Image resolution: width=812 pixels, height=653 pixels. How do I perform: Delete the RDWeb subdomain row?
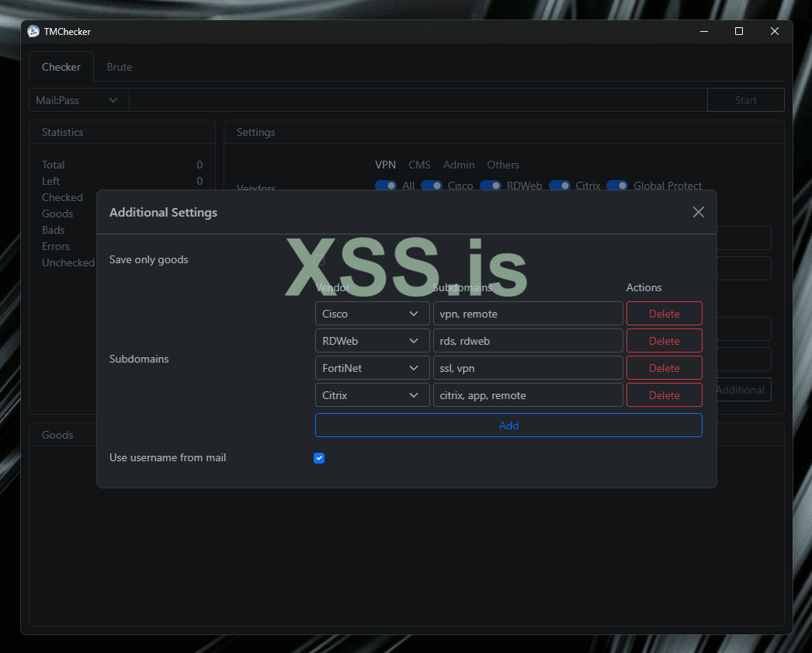(664, 341)
